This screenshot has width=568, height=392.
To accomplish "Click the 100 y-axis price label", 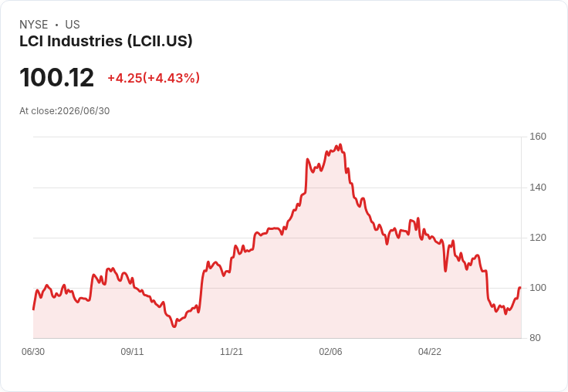I will (538, 288).
